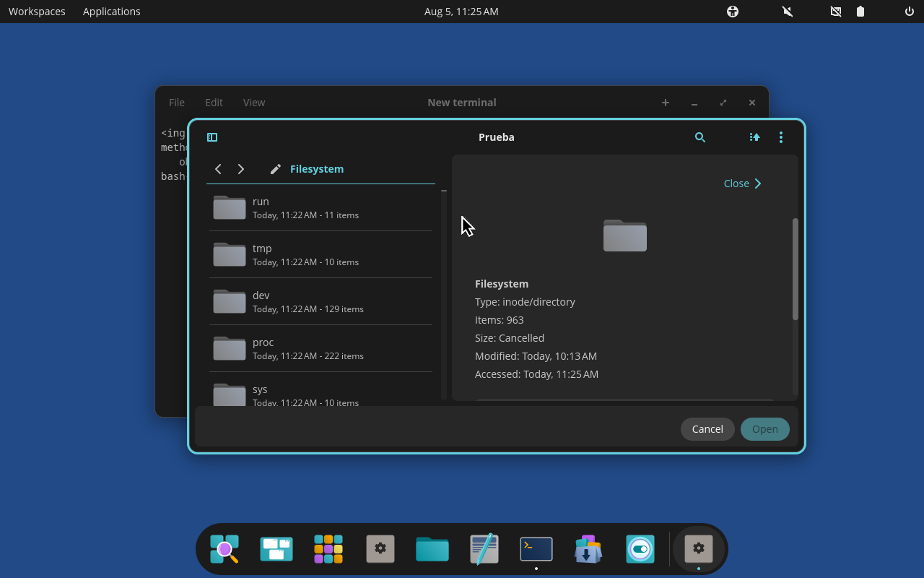Open the View menu in New terminal

pos(254,103)
